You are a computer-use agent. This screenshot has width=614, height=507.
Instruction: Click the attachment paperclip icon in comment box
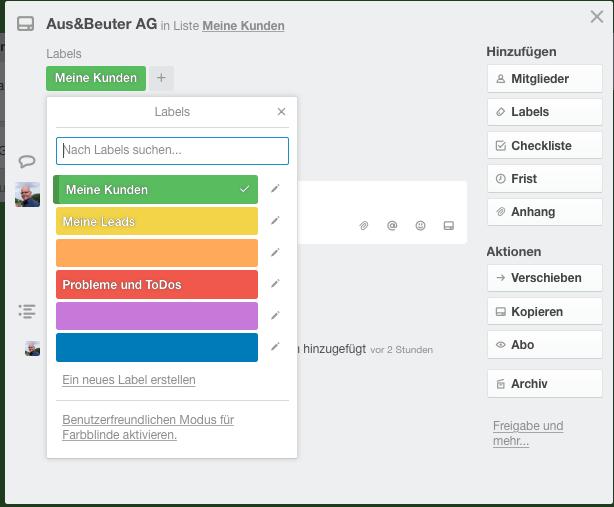pyautogui.click(x=365, y=226)
